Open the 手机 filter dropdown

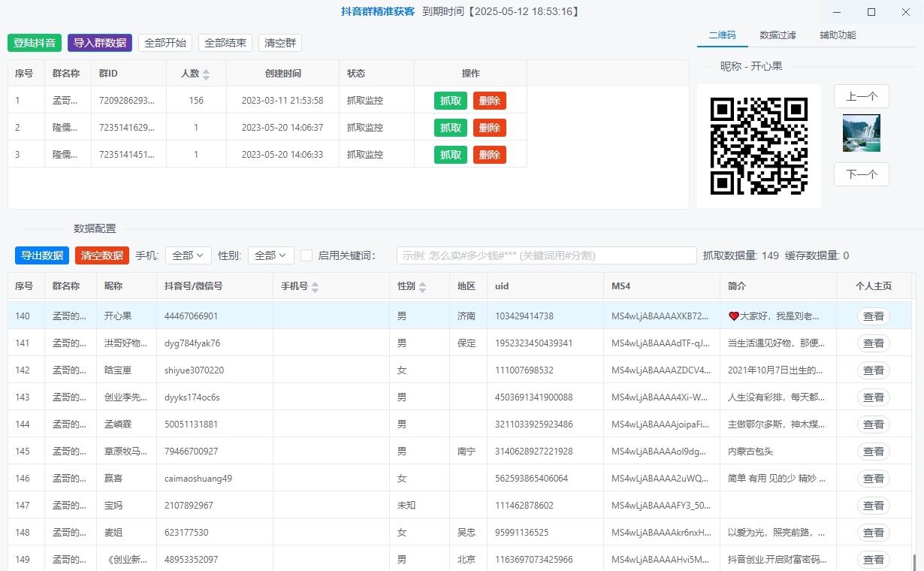pyautogui.click(x=188, y=255)
